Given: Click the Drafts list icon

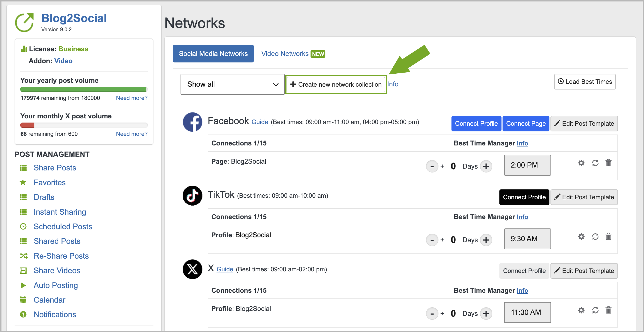Looking at the screenshot, I should [x=23, y=197].
